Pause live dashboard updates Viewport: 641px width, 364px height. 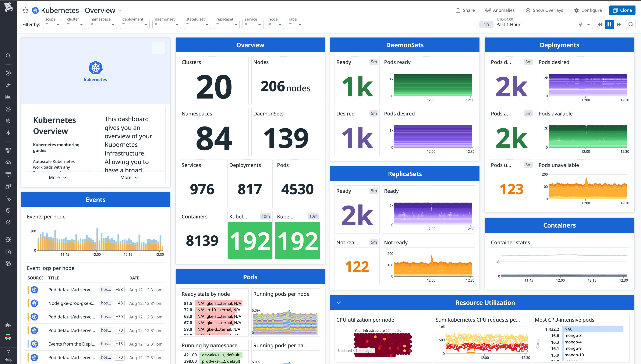[x=609, y=24]
